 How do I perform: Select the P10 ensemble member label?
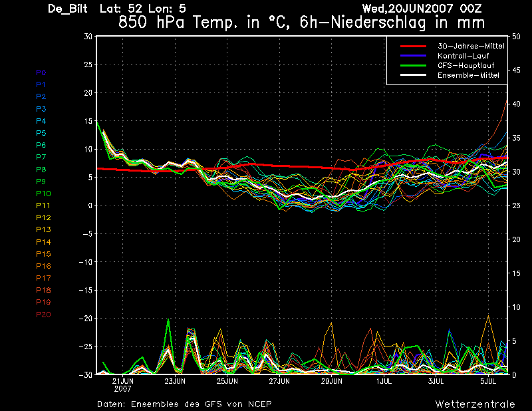pyautogui.click(x=43, y=194)
